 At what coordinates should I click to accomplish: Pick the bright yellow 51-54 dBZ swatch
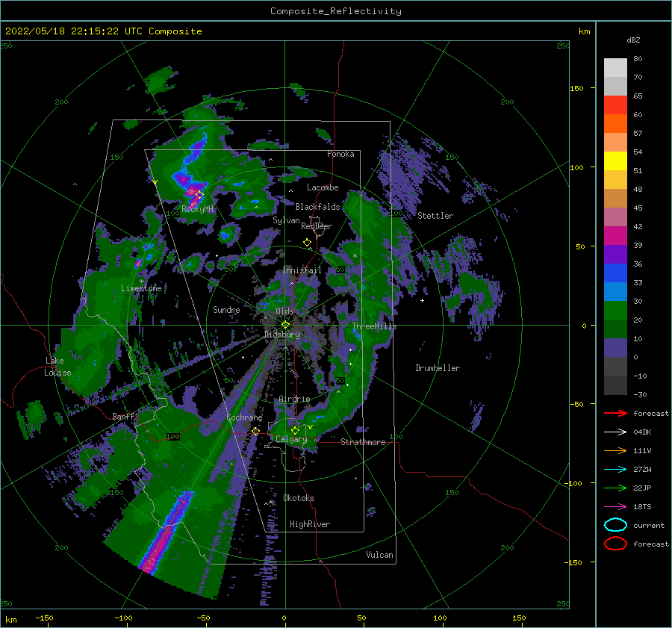click(x=615, y=161)
